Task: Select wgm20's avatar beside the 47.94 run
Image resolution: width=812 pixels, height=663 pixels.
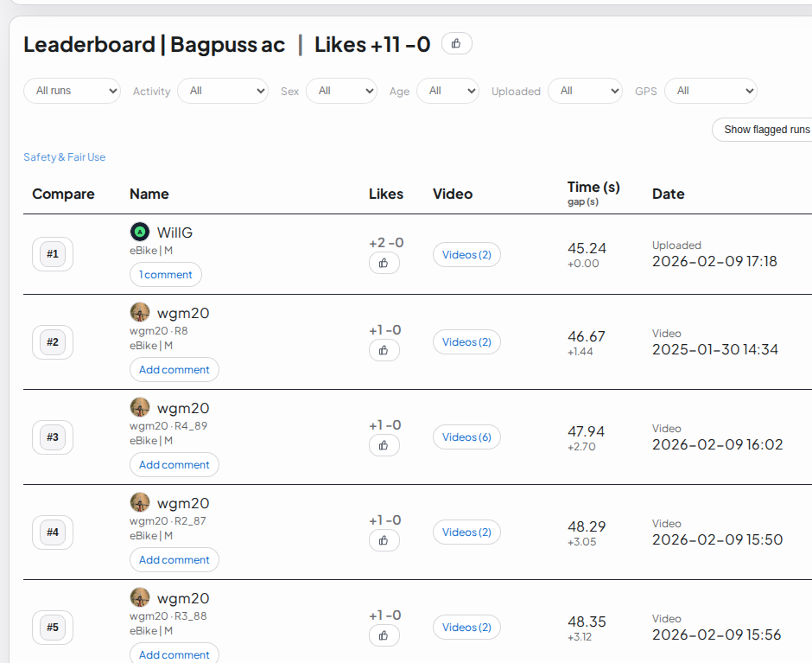Action: click(140, 407)
